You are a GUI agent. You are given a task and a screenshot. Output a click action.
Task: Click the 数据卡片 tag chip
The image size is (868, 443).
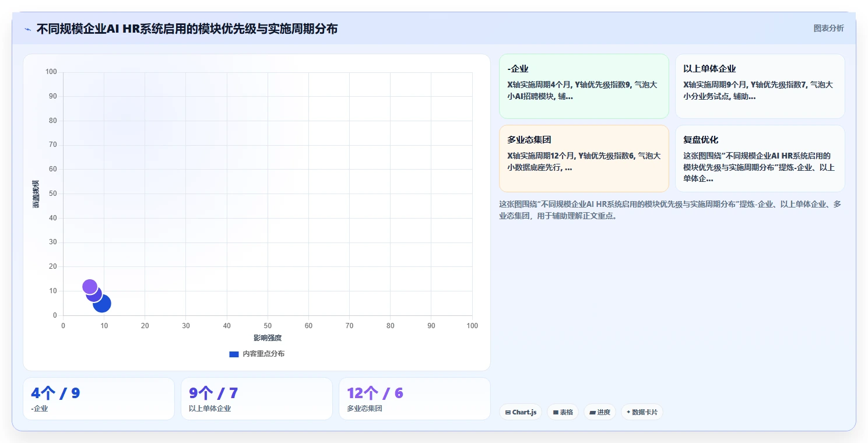click(642, 412)
